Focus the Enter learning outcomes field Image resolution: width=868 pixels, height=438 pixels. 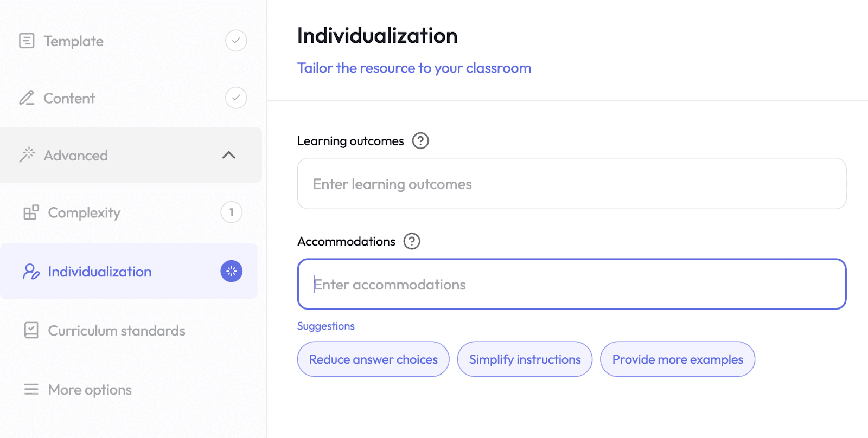(x=572, y=184)
